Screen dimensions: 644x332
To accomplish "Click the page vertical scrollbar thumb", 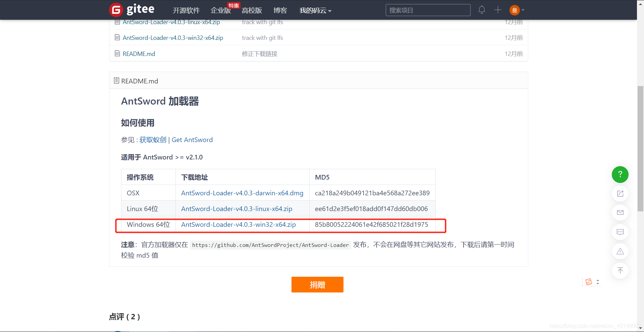I will pos(641,149).
